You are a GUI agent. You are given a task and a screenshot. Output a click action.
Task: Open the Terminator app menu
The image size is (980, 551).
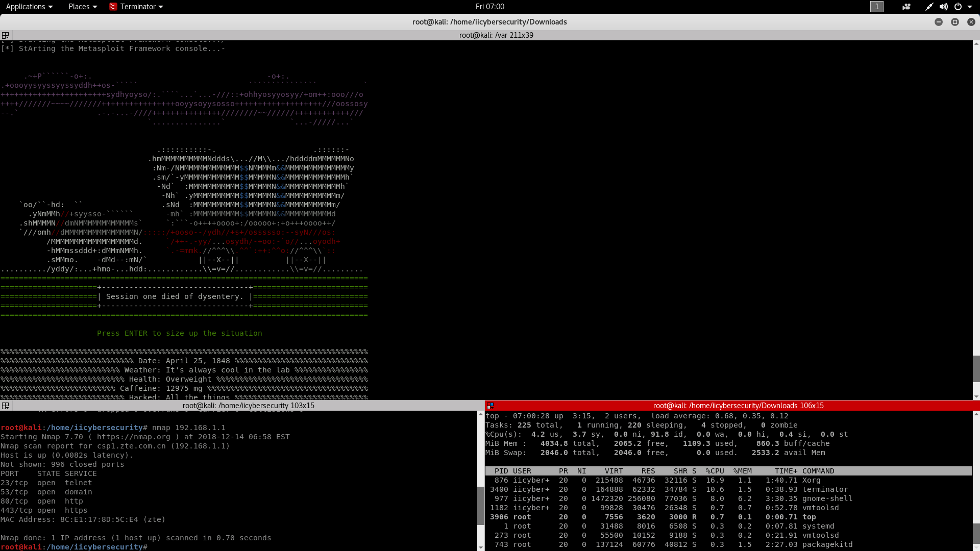tap(136, 7)
